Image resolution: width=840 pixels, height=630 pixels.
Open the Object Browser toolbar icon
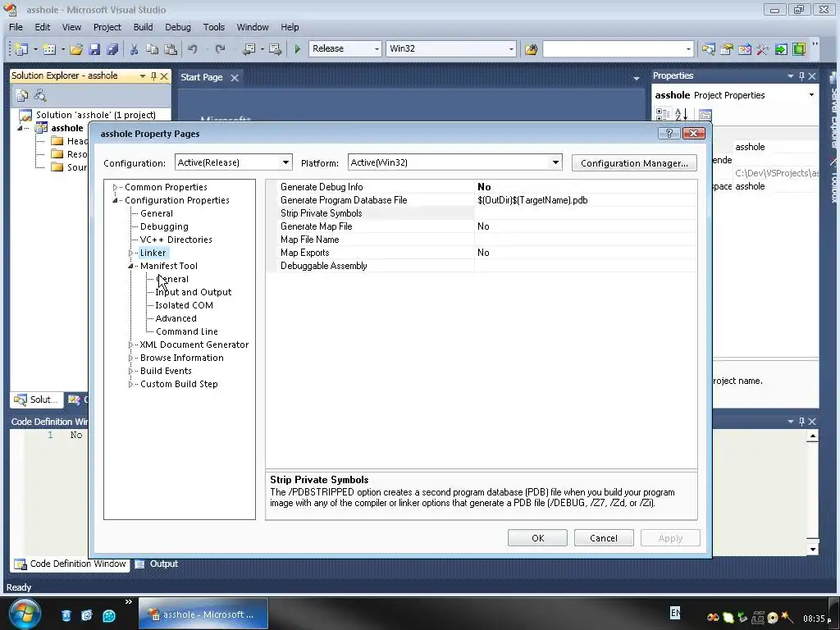pos(745,48)
